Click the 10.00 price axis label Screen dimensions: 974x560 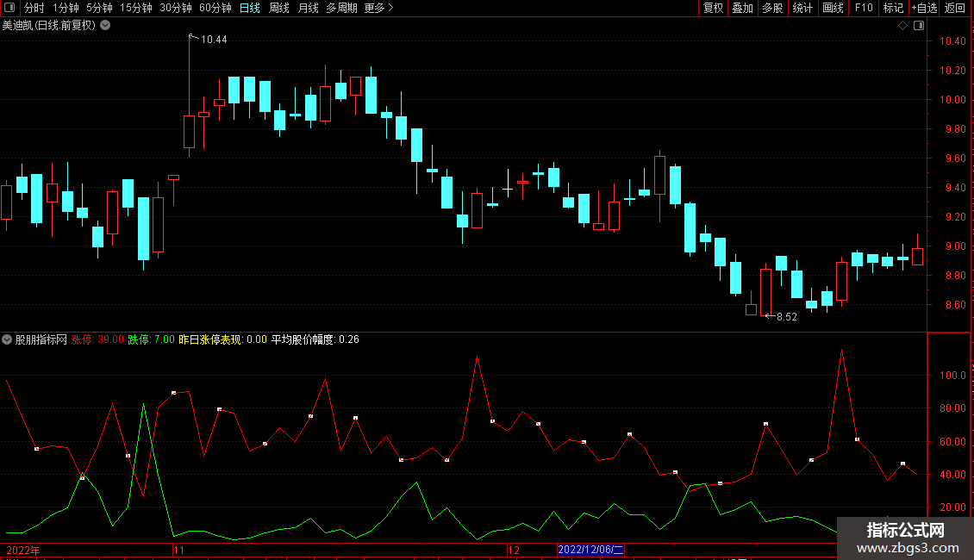(952, 100)
